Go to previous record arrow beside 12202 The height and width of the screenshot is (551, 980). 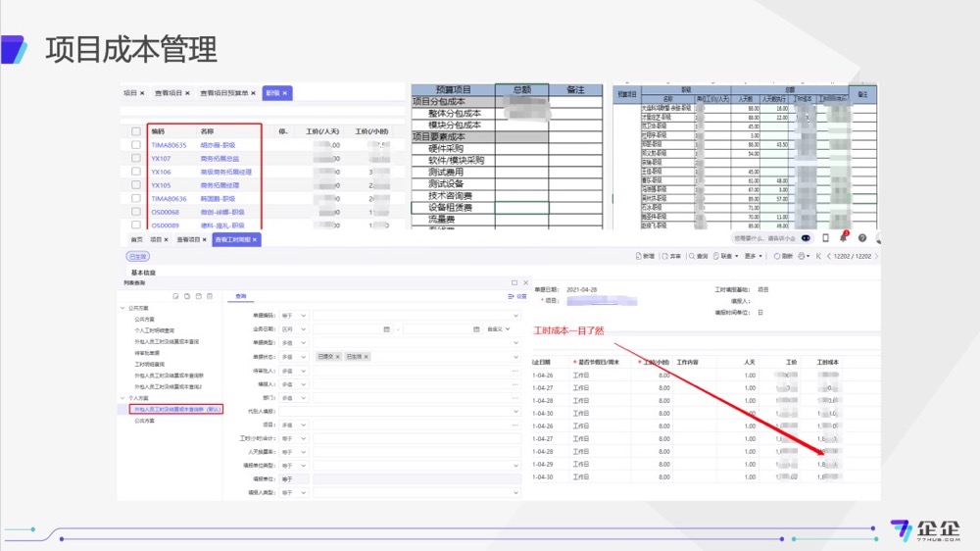click(x=830, y=256)
